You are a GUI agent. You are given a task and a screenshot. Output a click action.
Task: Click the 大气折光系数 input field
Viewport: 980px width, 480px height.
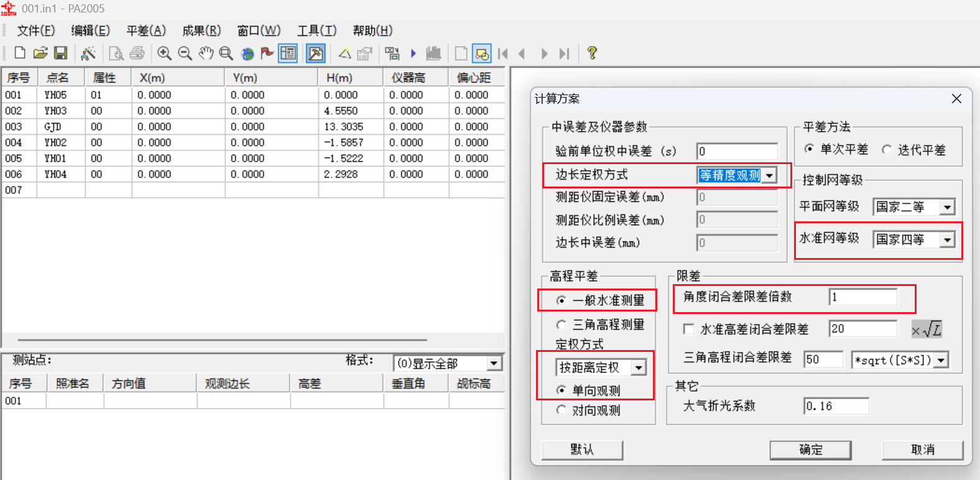point(836,406)
